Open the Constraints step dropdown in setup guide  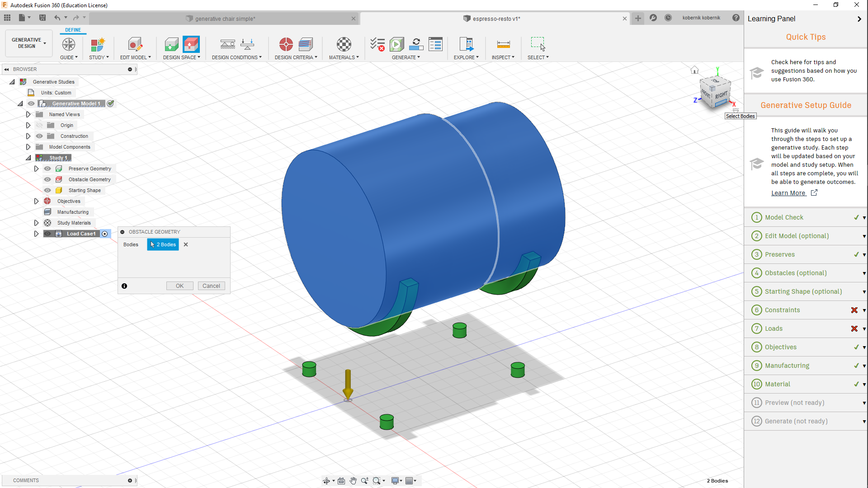coord(863,310)
